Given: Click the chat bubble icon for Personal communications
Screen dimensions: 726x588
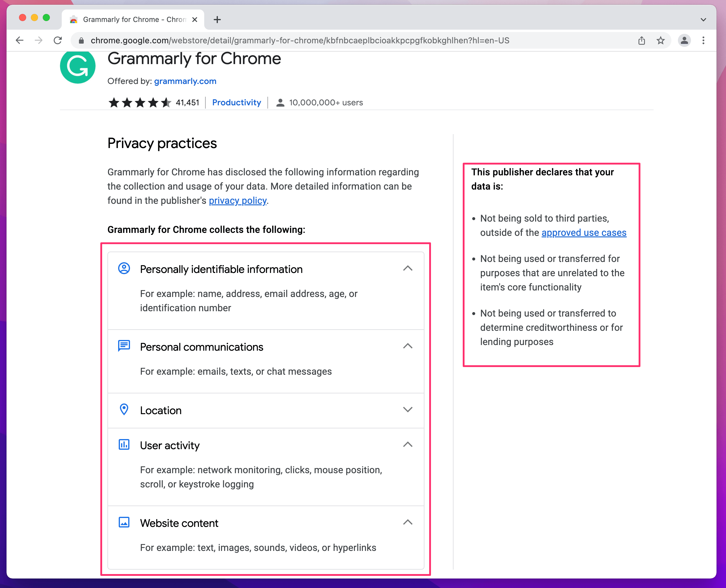Looking at the screenshot, I should [x=124, y=346].
